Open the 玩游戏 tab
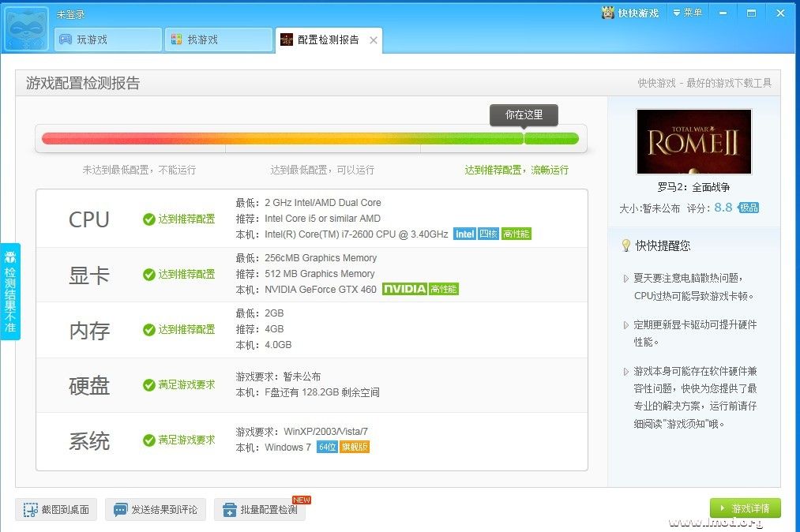The image size is (800, 532). [107, 39]
